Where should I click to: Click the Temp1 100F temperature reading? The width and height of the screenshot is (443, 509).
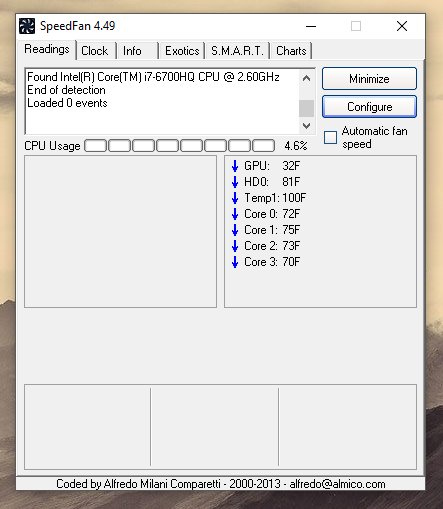click(275, 198)
